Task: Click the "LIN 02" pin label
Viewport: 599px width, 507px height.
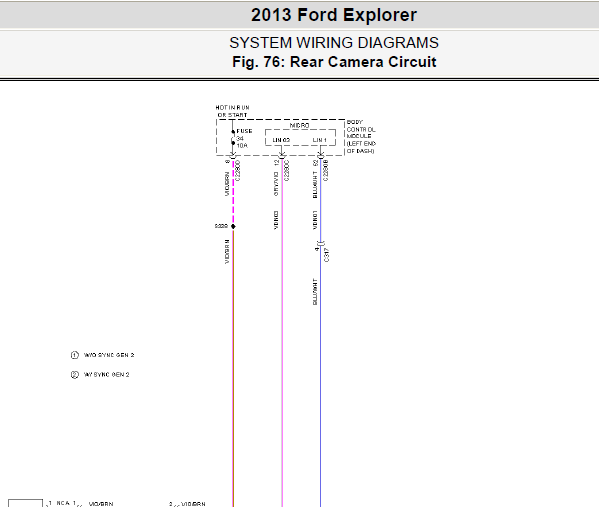Action: (x=281, y=140)
